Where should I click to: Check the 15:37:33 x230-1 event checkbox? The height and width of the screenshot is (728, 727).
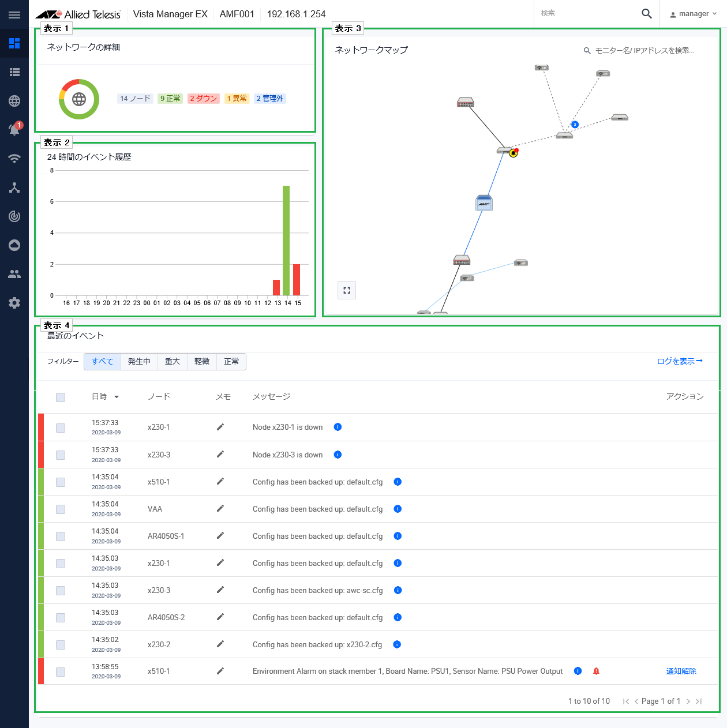point(61,427)
